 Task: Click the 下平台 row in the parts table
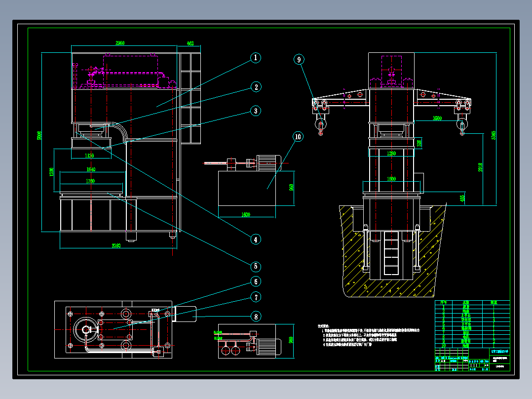(472, 324)
